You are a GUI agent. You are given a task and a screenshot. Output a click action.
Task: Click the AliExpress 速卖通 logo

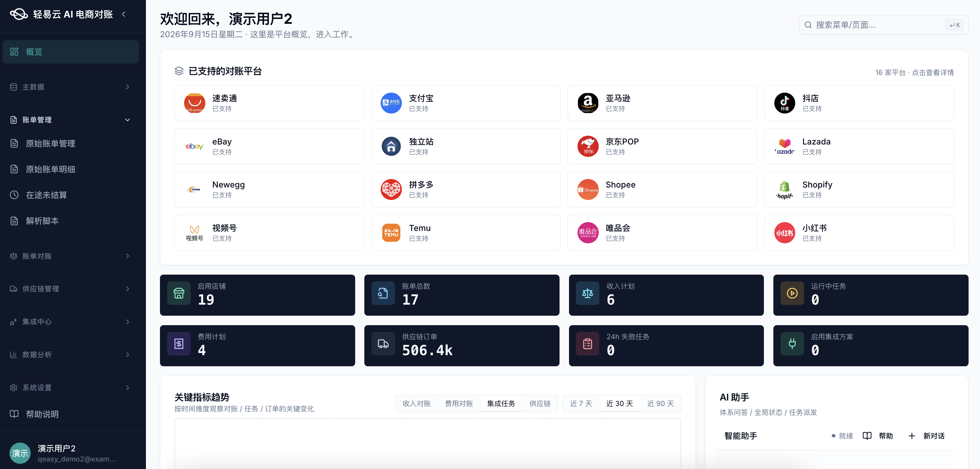195,103
